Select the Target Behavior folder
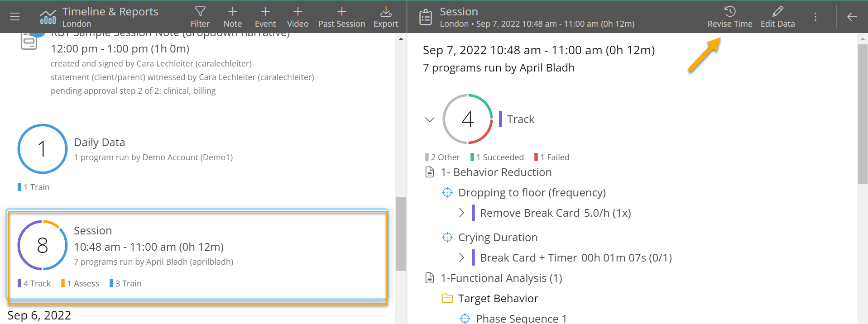The image size is (868, 324). coord(498,299)
